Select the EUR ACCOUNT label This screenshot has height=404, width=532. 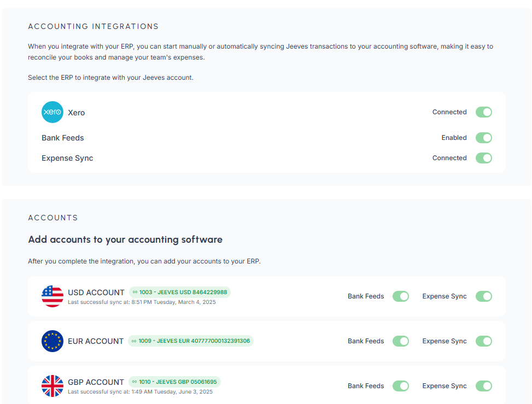[x=96, y=341]
